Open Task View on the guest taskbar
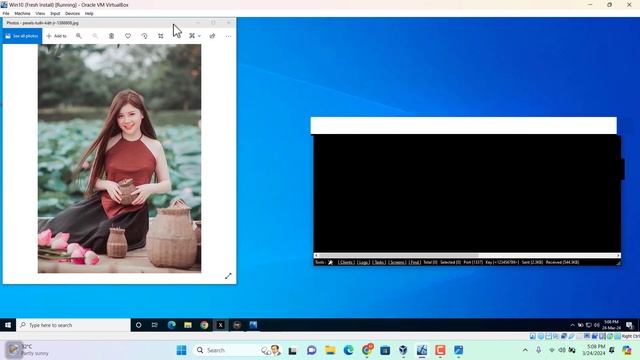640x360 pixels. tap(155, 325)
